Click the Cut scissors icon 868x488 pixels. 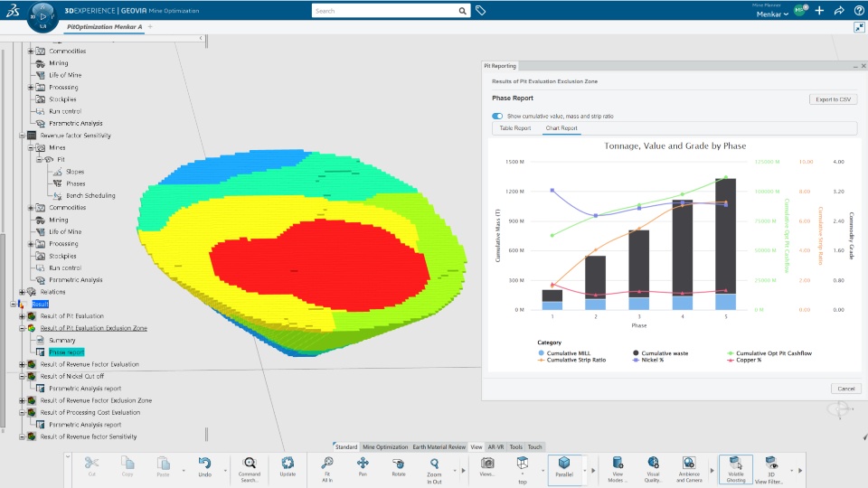point(92,463)
